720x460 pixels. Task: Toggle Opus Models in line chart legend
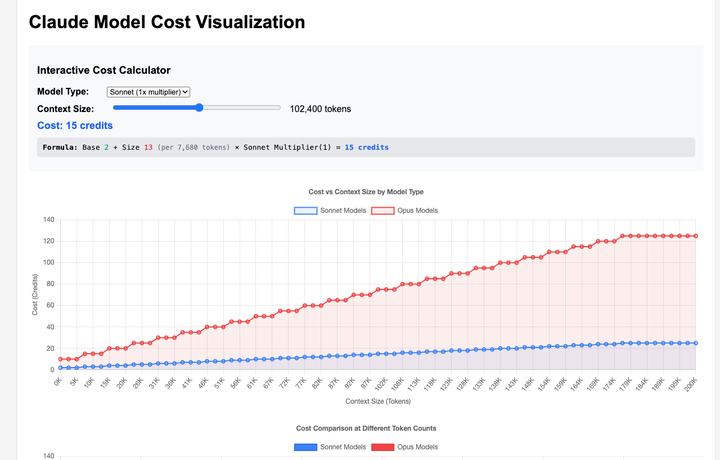(x=405, y=210)
